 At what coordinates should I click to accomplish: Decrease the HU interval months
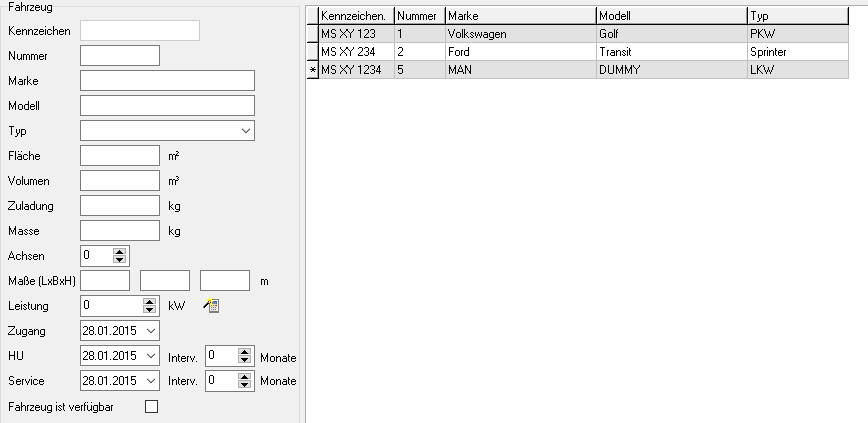(245, 359)
